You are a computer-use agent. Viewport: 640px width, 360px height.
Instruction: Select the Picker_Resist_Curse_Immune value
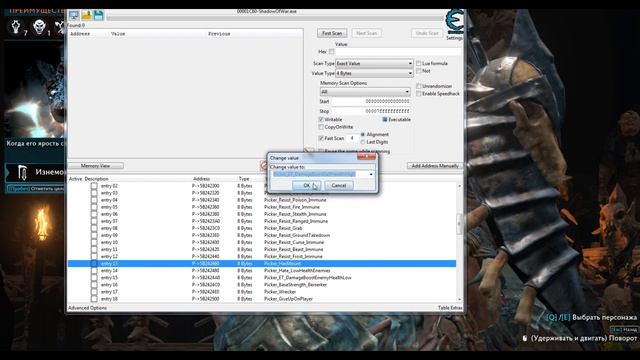[294, 242]
